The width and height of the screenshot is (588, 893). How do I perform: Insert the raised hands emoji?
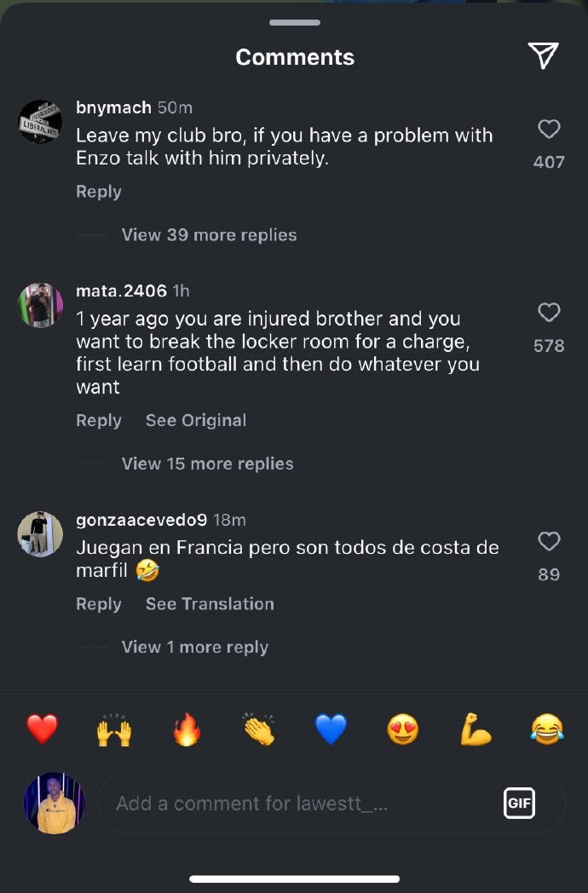114,729
